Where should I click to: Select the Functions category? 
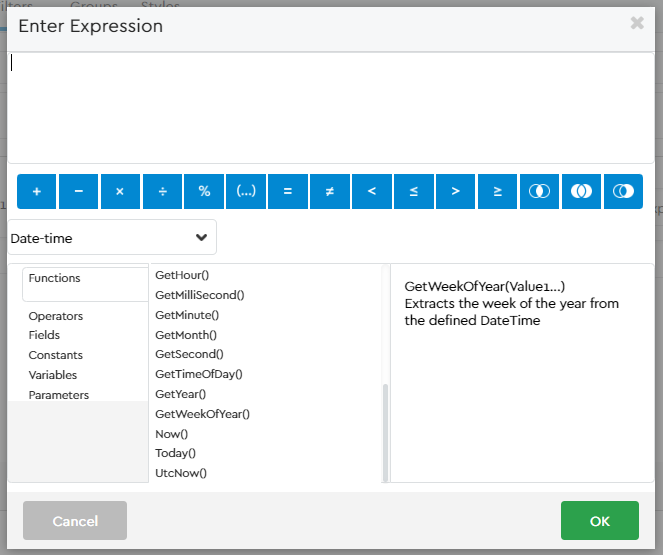(55, 279)
